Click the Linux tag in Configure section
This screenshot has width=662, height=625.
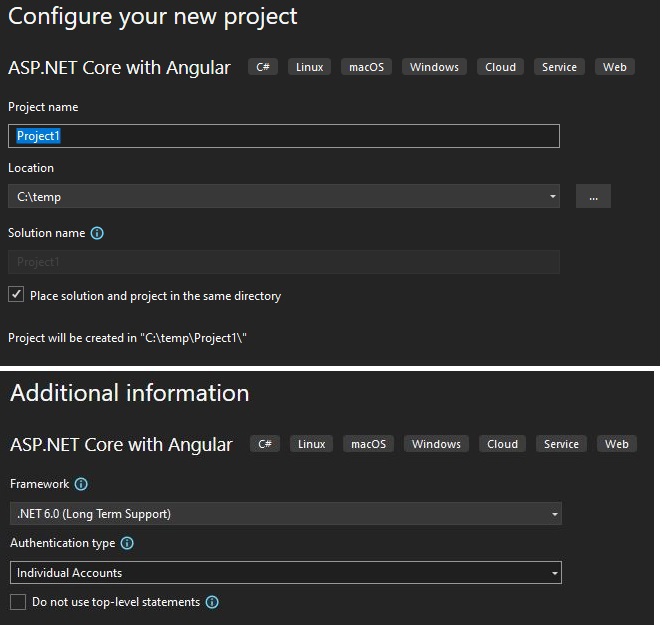tap(309, 67)
